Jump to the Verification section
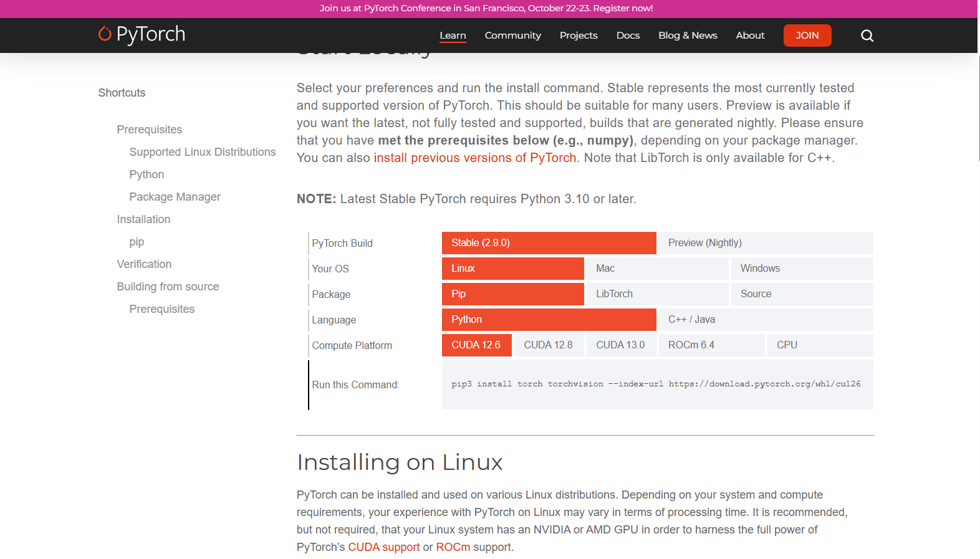 point(144,264)
